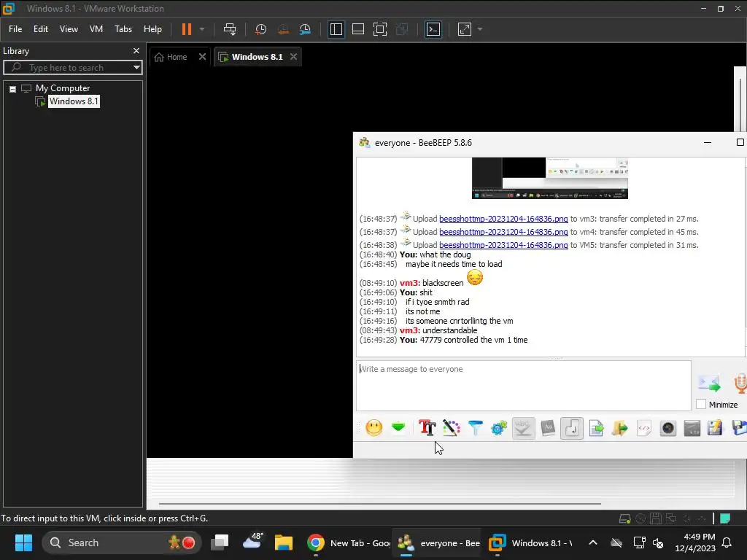Toggle the library sidebar view icon
The width and height of the screenshot is (747, 560).
click(336, 29)
